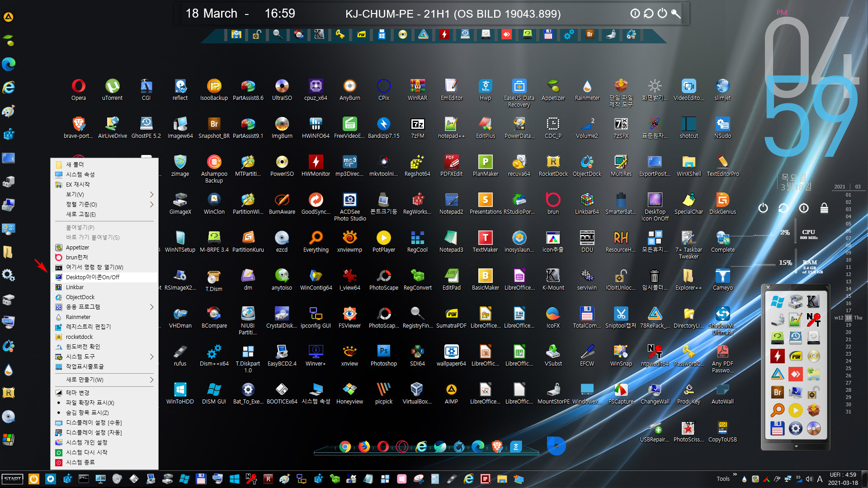This screenshot has height=488, width=868.
Task: Select 시스템 종료 to shut down
Action: point(104,462)
